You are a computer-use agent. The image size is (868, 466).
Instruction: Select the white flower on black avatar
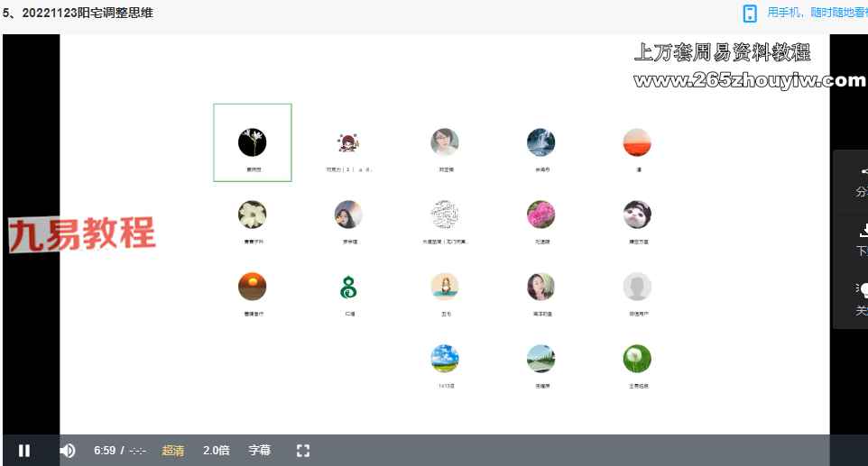coord(253,142)
